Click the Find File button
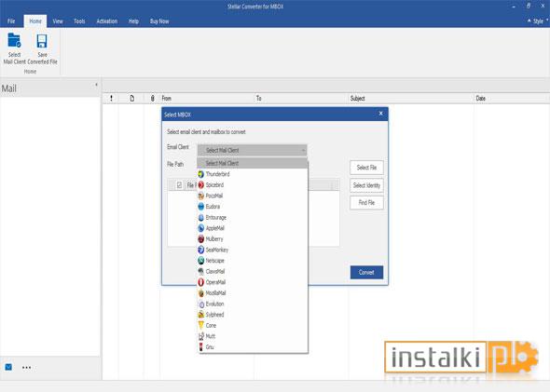 point(366,203)
